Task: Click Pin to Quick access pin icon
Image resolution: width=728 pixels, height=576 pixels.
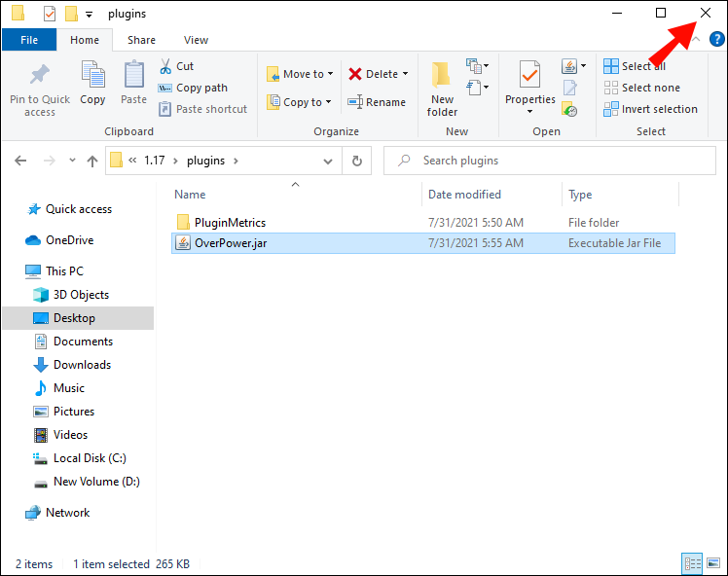Action: (x=40, y=74)
